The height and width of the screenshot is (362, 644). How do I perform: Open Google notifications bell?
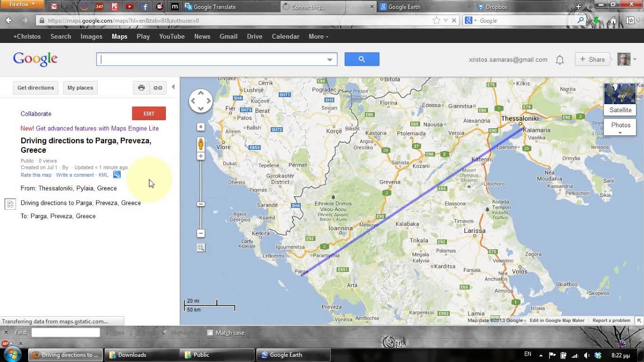(559, 60)
